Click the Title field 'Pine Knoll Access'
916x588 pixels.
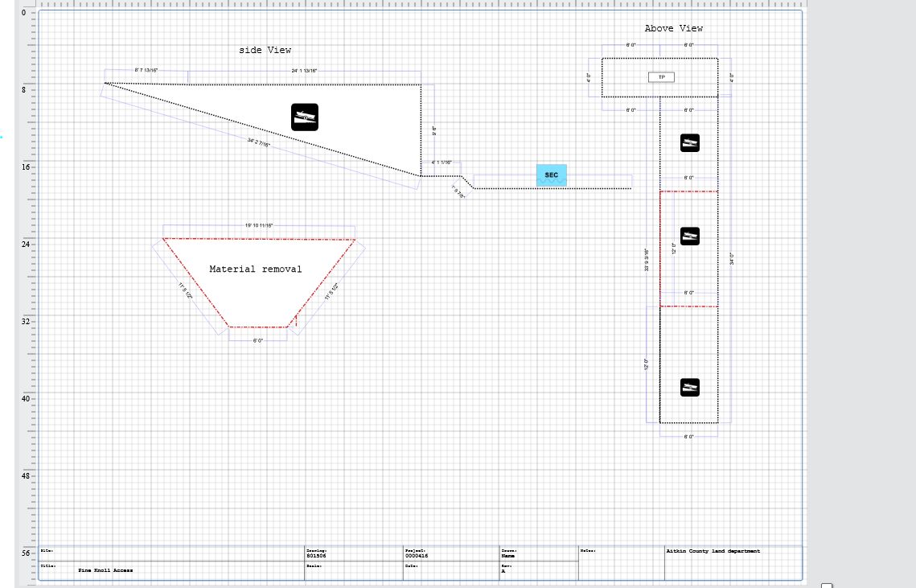point(105,570)
